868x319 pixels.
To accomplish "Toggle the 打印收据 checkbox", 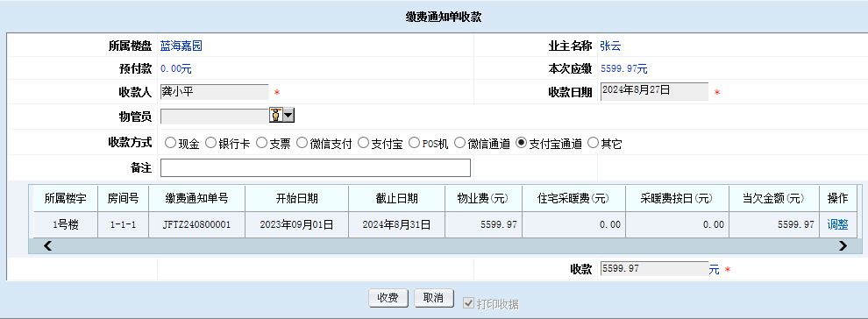I will [x=469, y=302].
